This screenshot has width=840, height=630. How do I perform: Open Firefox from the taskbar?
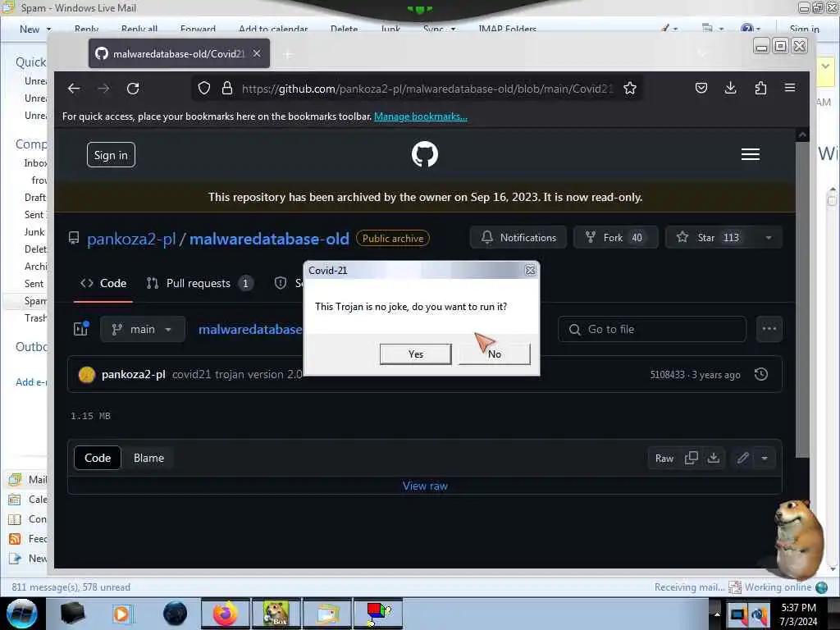[x=226, y=614]
